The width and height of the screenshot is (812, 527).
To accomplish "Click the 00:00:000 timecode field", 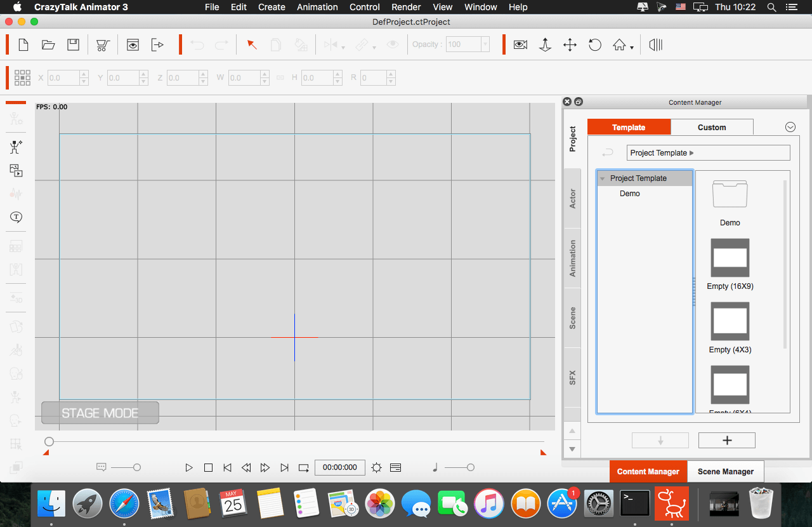I will click(x=340, y=467).
